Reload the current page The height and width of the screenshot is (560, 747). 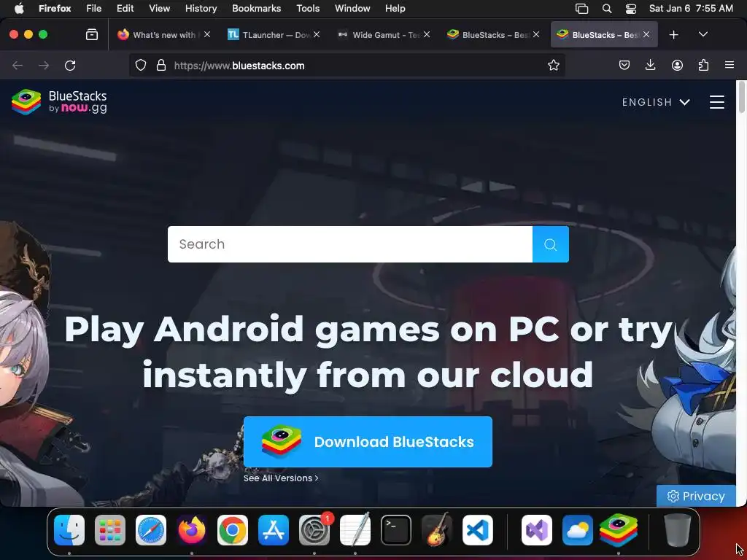coord(70,65)
